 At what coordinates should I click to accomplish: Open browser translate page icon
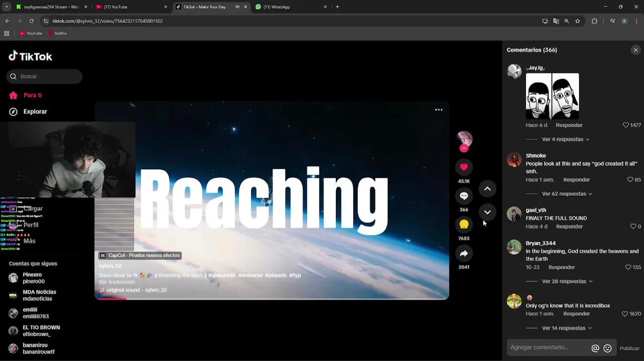[556, 21]
